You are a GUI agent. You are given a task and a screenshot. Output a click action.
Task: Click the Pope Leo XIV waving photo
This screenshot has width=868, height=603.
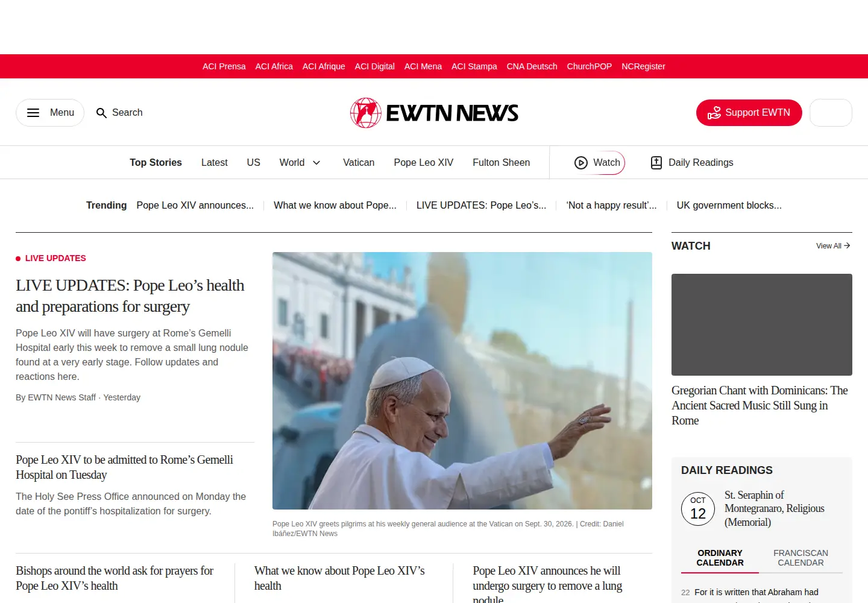pos(462,380)
